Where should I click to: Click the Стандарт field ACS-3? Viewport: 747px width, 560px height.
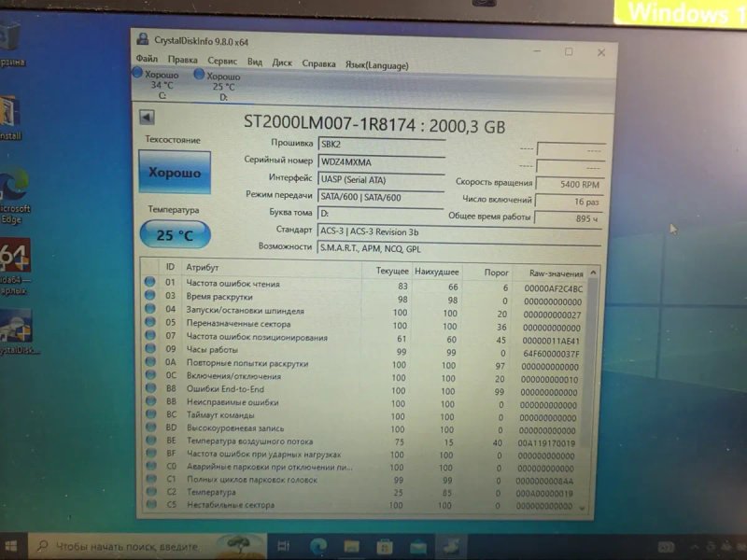459,231
